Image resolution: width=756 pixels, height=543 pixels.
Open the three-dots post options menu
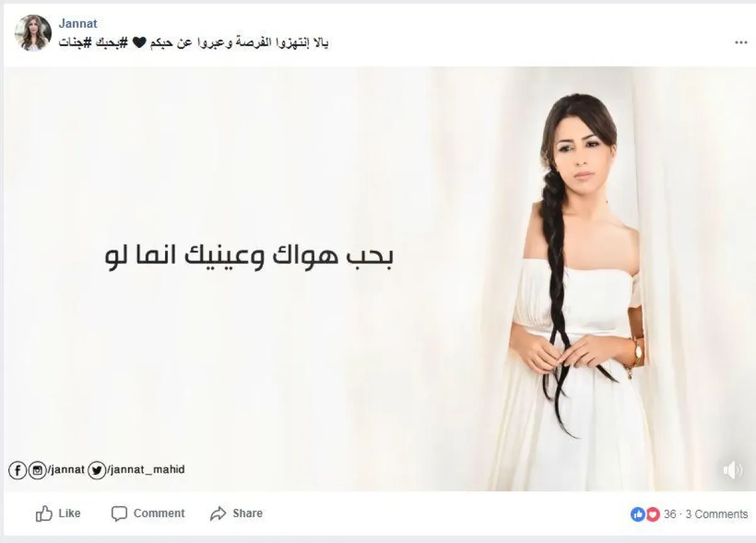tap(740, 42)
